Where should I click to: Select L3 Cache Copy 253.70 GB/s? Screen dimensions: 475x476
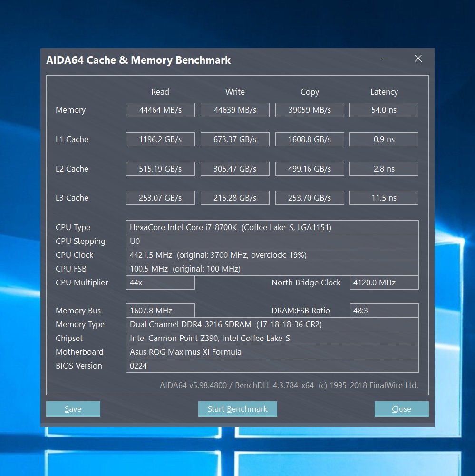coord(310,198)
